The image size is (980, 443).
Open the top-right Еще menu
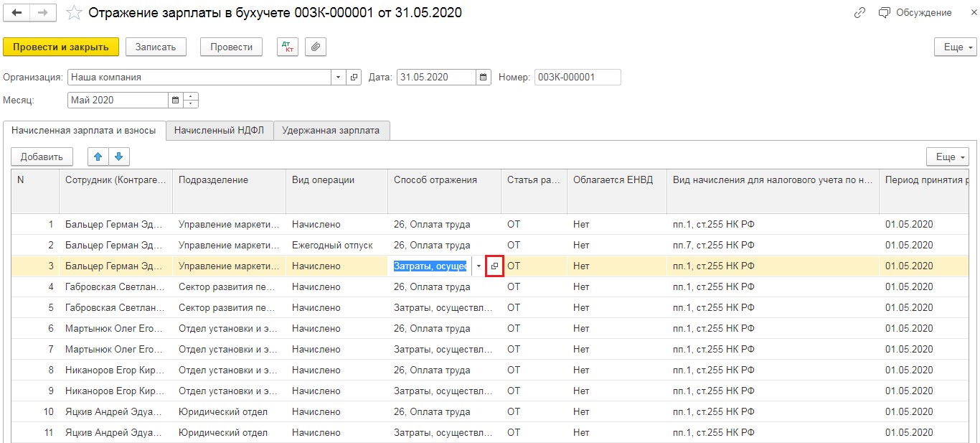pos(955,47)
